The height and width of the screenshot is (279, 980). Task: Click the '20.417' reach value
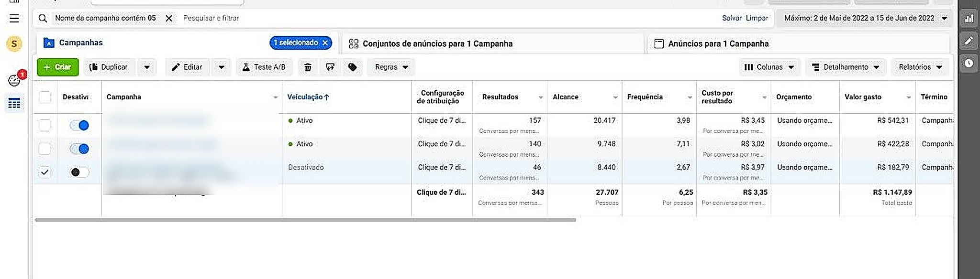pyautogui.click(x=604, y=120)
